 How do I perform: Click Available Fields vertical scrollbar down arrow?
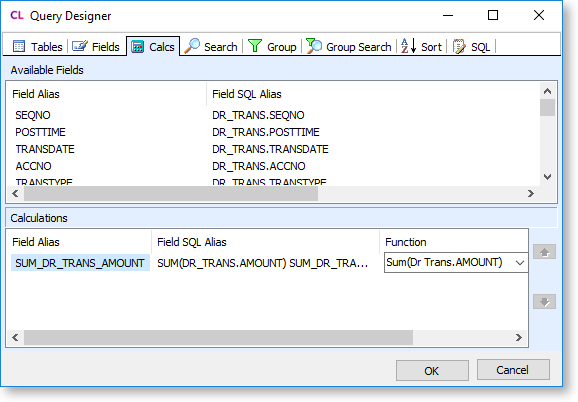point(547,177)
